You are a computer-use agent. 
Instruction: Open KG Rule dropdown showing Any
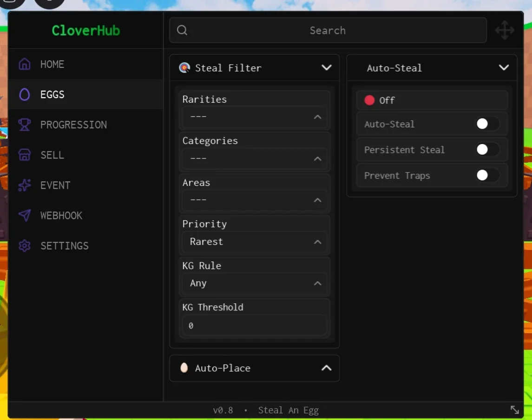click(x=255, y=283)
